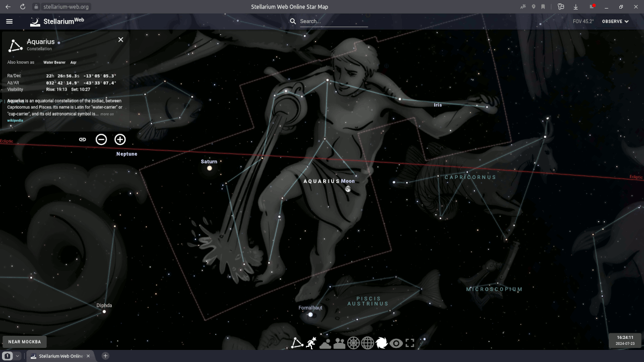Screen dimensions: 644x362
Task: Click the Iris asteroid label
Action: coord(438,105)
